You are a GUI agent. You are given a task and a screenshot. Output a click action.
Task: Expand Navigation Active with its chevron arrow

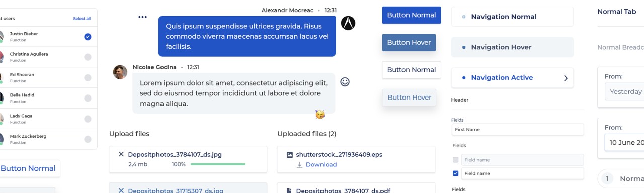[x=566, y=78]
